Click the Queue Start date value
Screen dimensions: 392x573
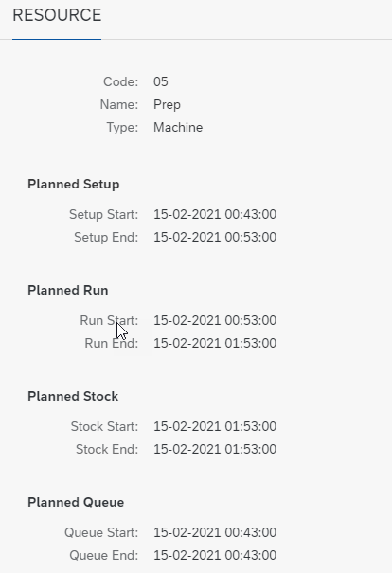click(215, 532)
